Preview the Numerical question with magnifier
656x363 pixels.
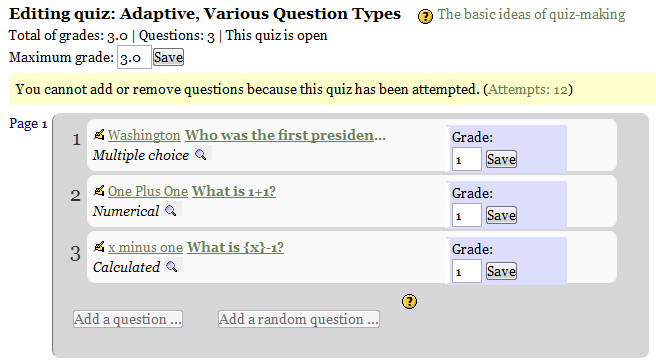coord(171,210)
